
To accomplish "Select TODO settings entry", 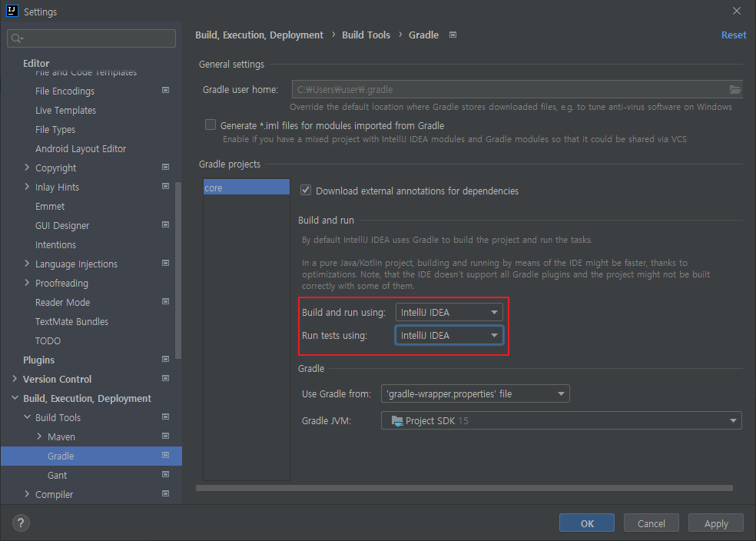I will (48, 341).
